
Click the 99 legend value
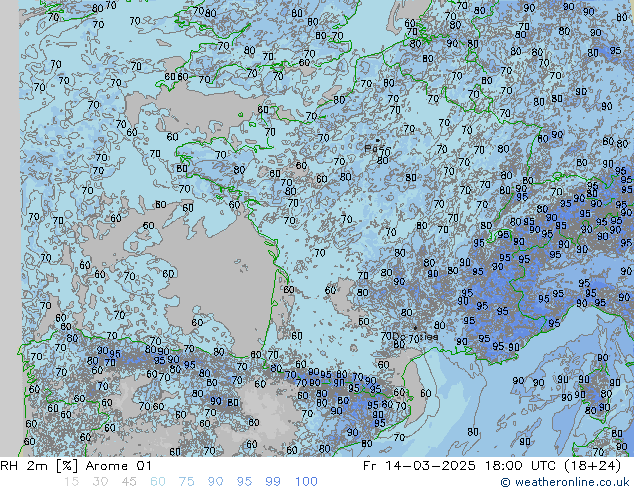[x=273, y=482]
